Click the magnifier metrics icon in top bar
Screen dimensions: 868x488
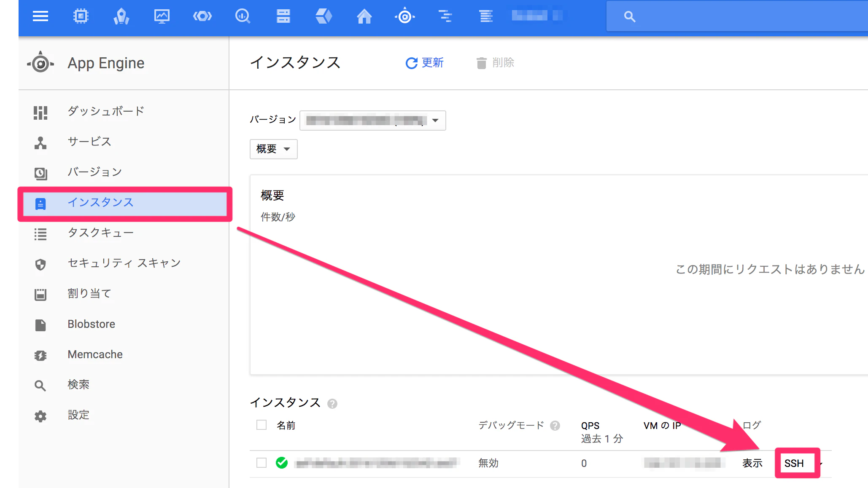coord(243,16)
